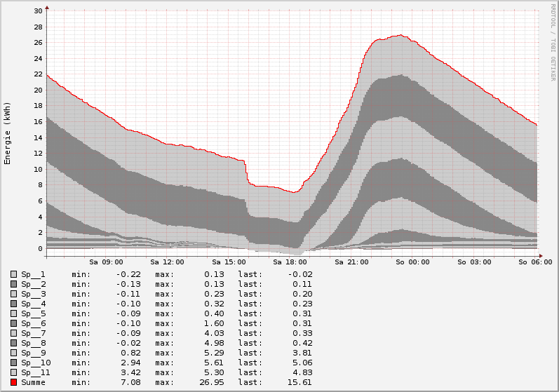Click the Sp__2 legend color swatch
Viewport: 559px width, 392px height.
coord(13,284)
